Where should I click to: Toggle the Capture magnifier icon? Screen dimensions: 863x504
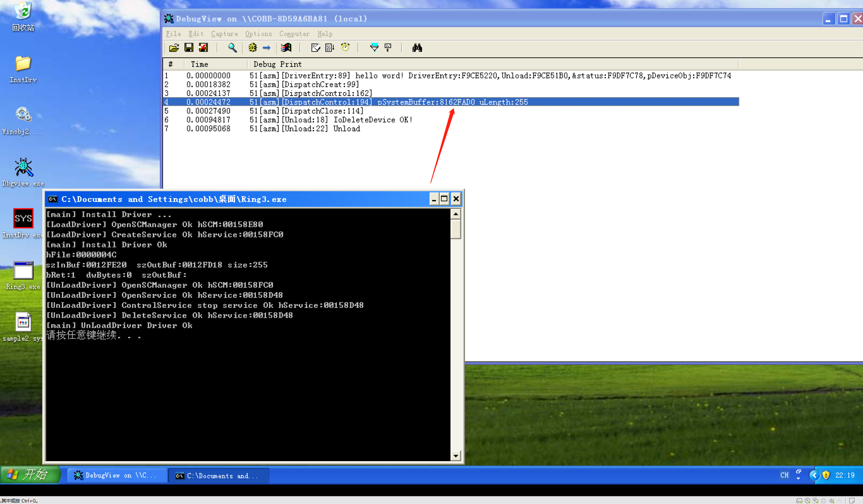232,48
